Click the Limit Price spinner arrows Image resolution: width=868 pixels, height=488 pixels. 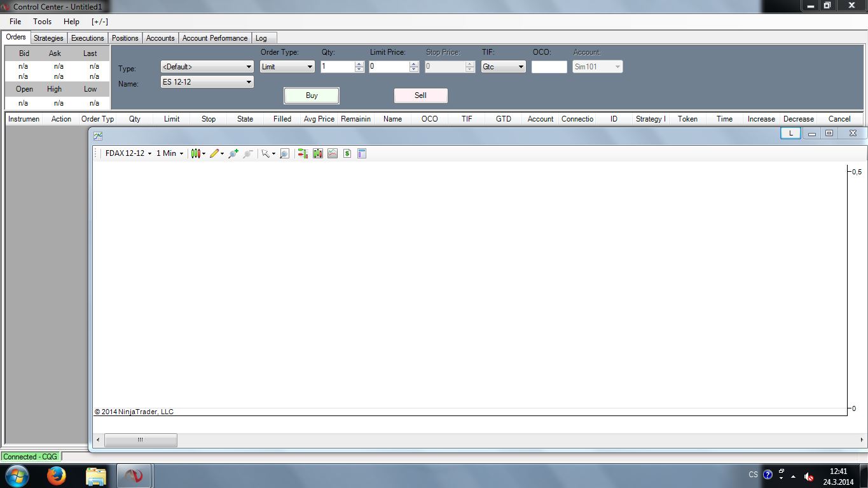[x=414, y=67]
